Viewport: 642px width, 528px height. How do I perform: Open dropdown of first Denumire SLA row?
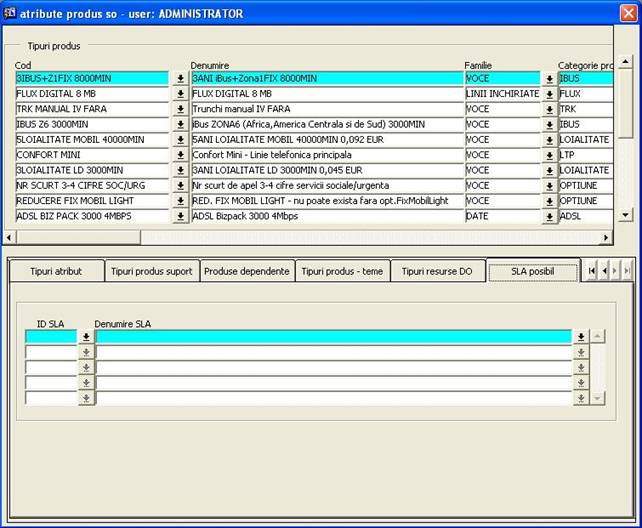point(580,337)
